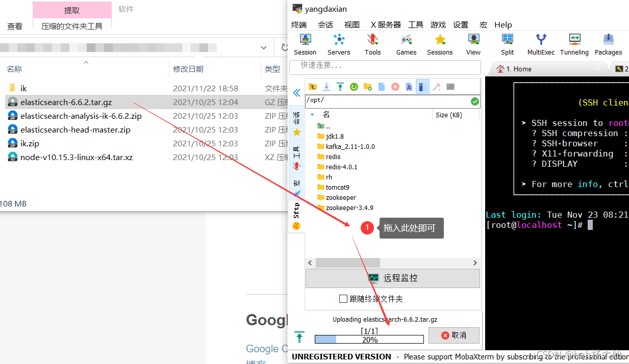
Task: Open the Tools toolbar icon
Action: [x=372, y=44]
